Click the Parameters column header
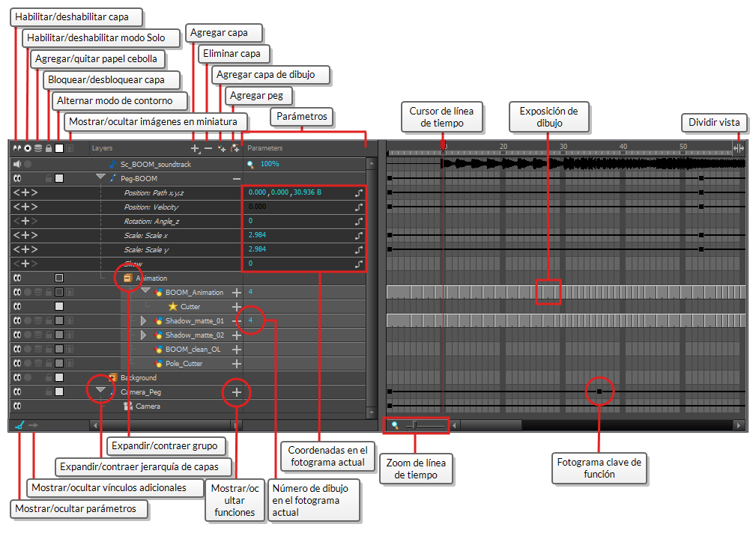 pos(264,148)
